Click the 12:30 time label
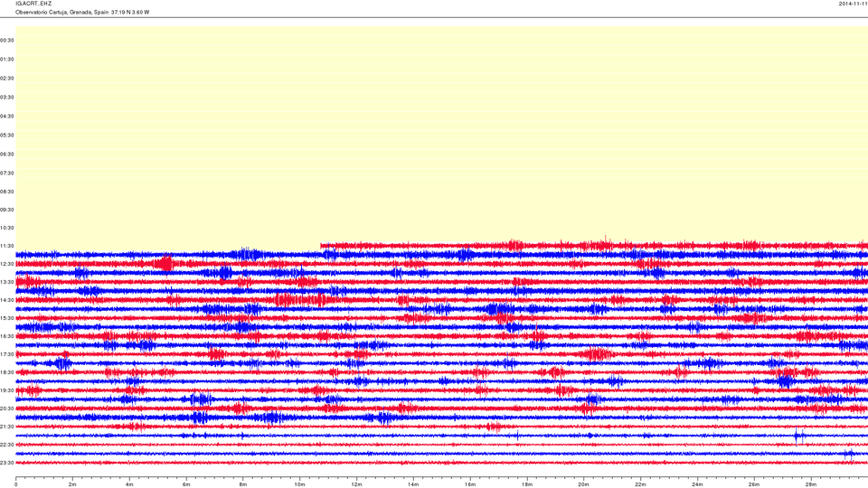The width and height of the screenshot is (868, 488). tap(7, 264)
